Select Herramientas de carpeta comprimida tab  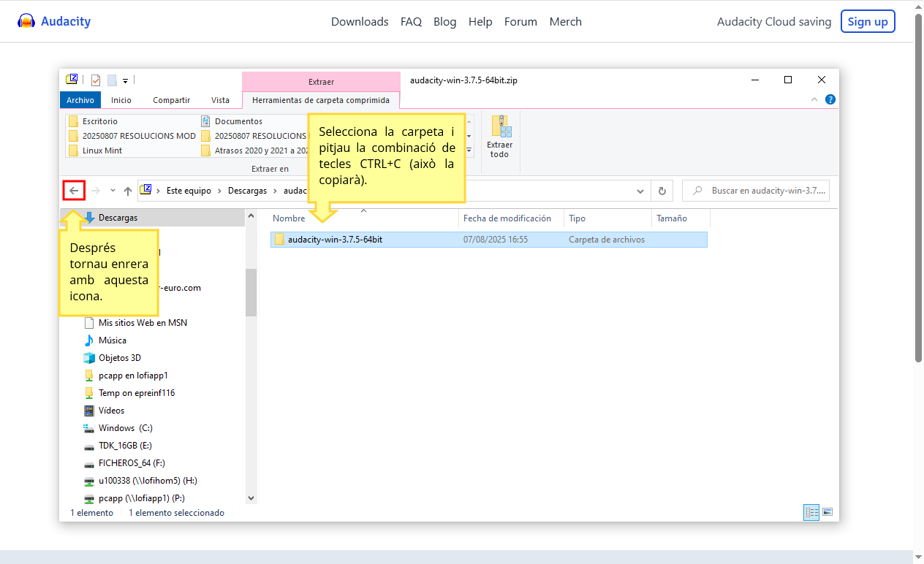pyautogui.click(x=321, y=100)
